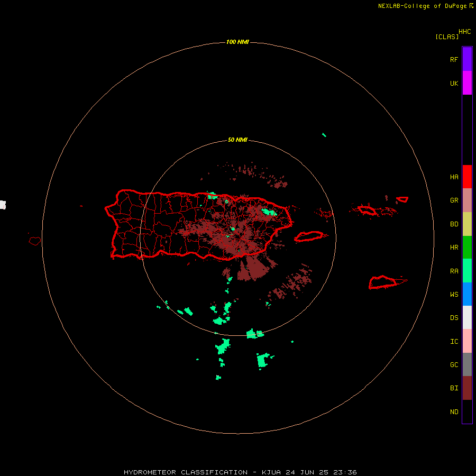The width and height of the screenshot is (476, 476).
Task: Click the NEXLAB-College of DuPage text
Action: pyautogui.click(x=422, y=6)
